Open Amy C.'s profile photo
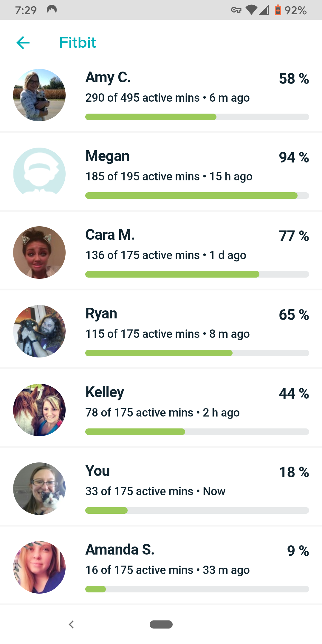Image resolution: width=322 pixels, height=644 pixels. coord(39,95)
